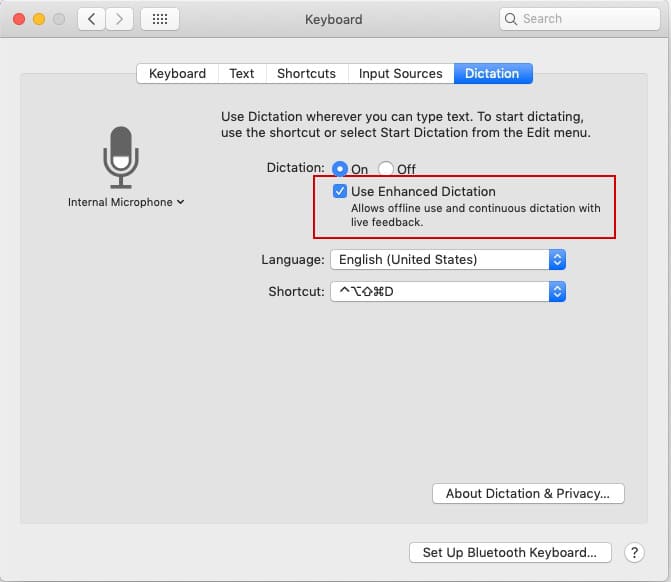Screen dimensions: 671x582
Task: Show all preferences grid icon
Action: (x=159, y=19)
